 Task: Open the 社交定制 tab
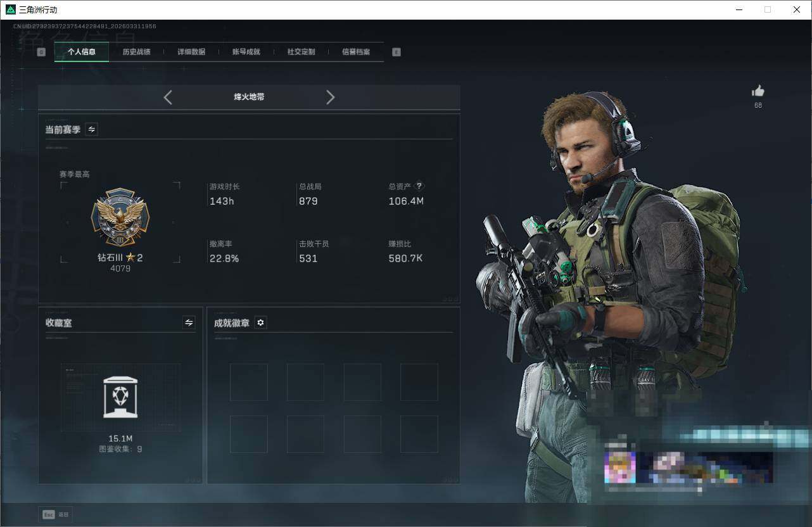[301, 52]
